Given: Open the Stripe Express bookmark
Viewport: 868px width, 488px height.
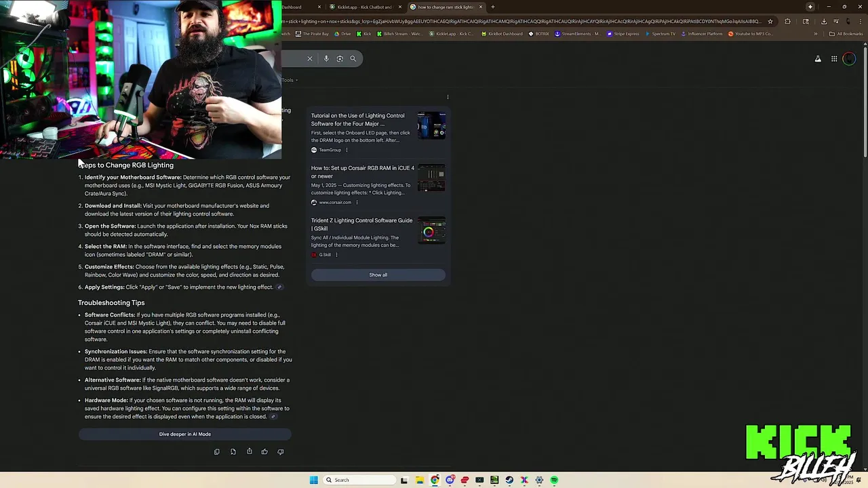Looking at the screenshot, I should (623, 34).
